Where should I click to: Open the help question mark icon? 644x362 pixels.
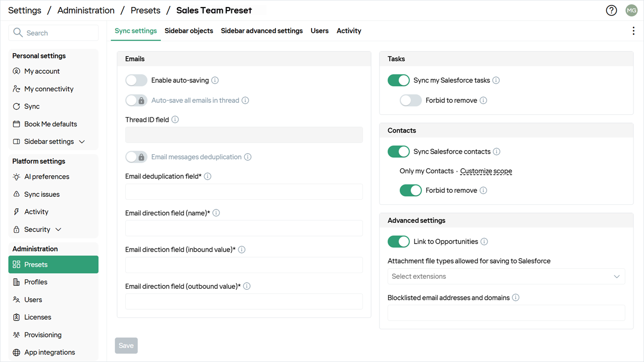point(611,11)
